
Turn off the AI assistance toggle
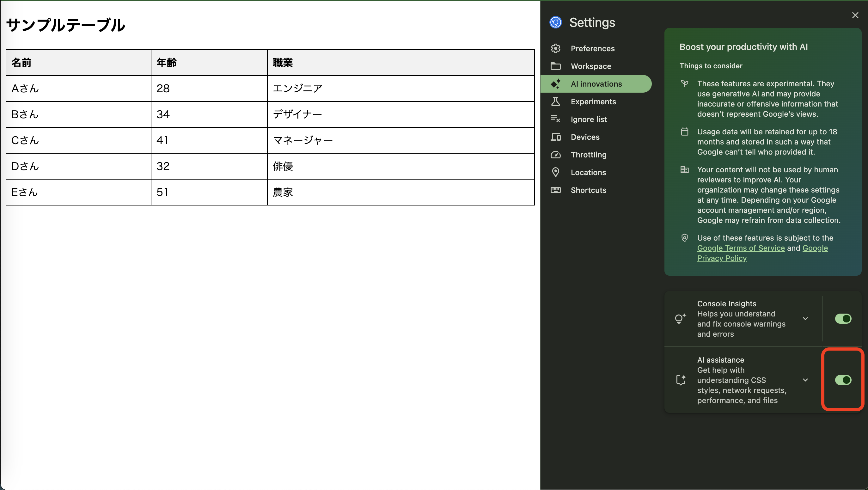tap(843, 380)
